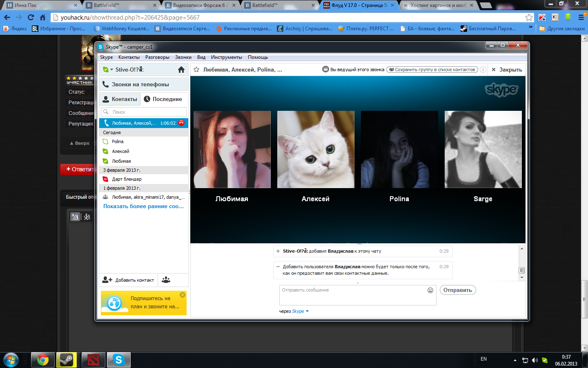This screenshot has width=588, height=368.
Task: Select Алексей in recent contacts list
Action: [144, 151]
